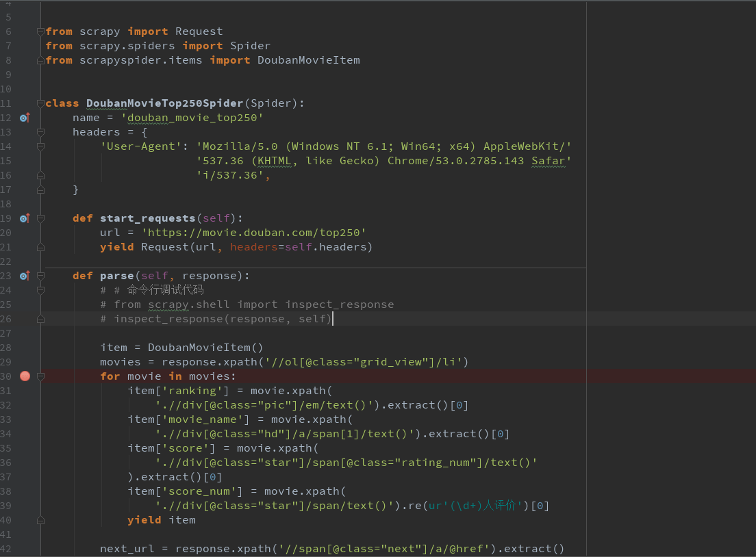The image size is (756, 557).
Task: Collapse the DoubanMovieTop250Spider class fold marker
Action: pos(41,103)
